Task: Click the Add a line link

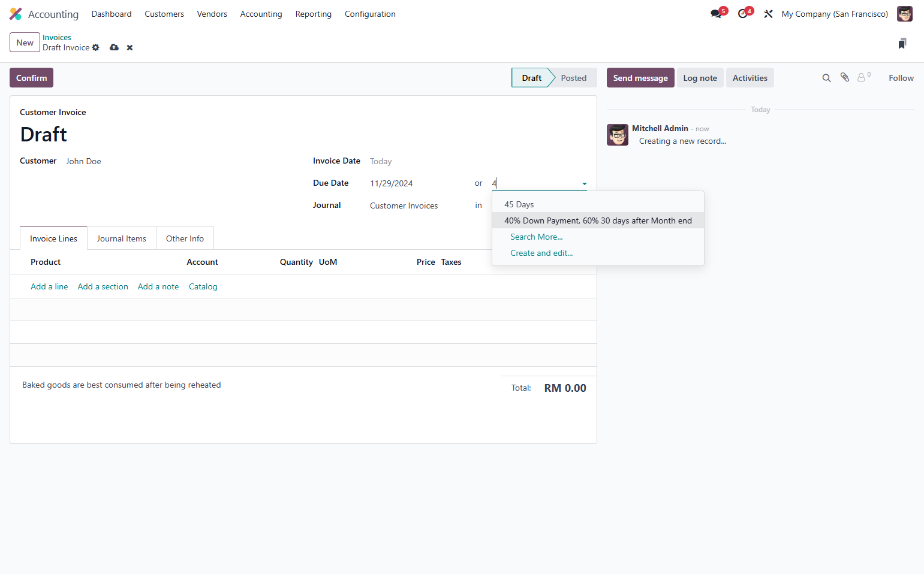Action: pos(49,286)
